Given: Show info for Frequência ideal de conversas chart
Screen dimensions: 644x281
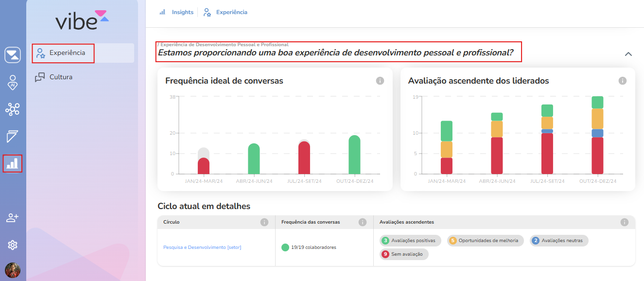Looking at the screenshot, I should pos(380,81).
